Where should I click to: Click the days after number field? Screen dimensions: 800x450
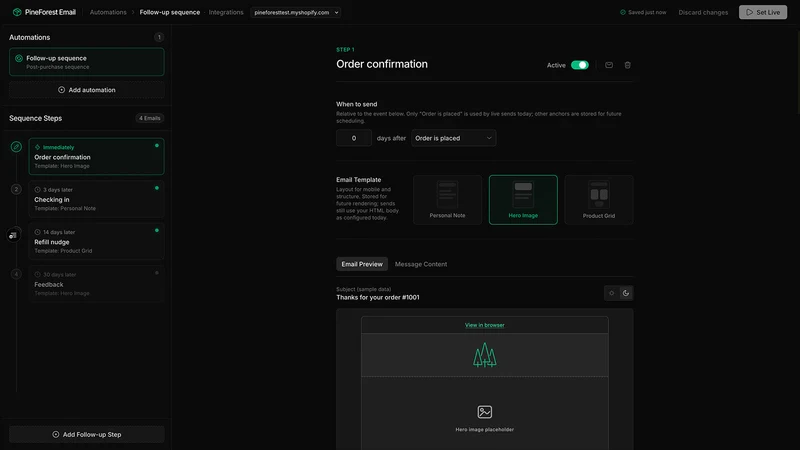(354, 138)
